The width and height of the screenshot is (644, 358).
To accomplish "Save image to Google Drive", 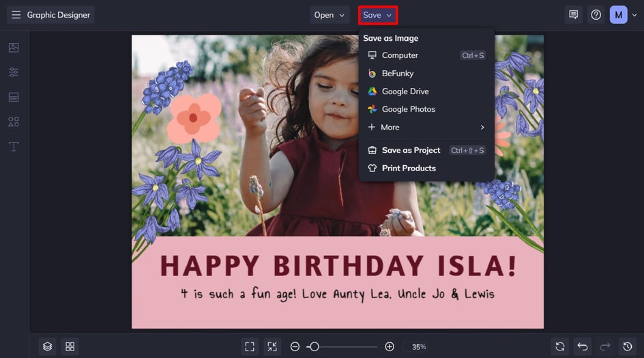I will (426, 91).
